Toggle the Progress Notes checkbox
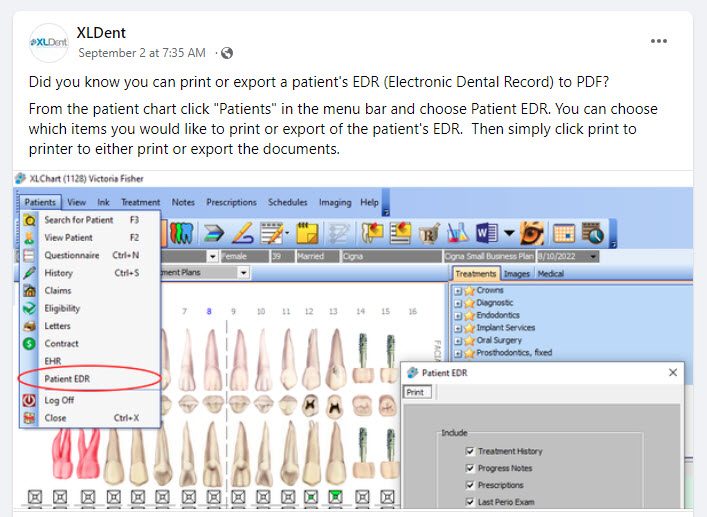The height and width of the screenshot is (517, 707). (x=470, y=468)
